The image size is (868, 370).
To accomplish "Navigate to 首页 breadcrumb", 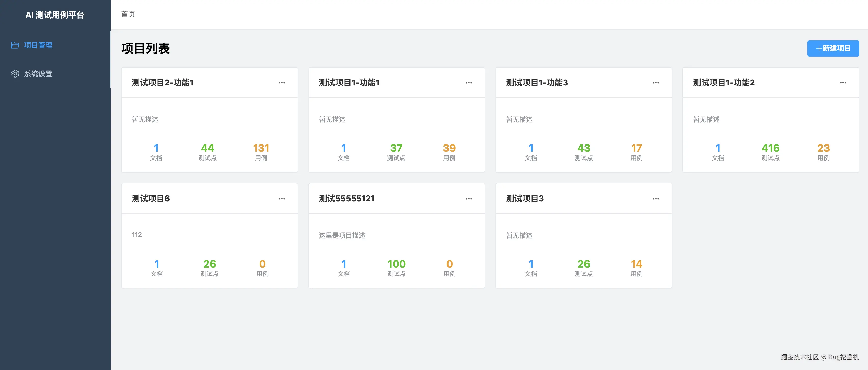I will [128, 14].
